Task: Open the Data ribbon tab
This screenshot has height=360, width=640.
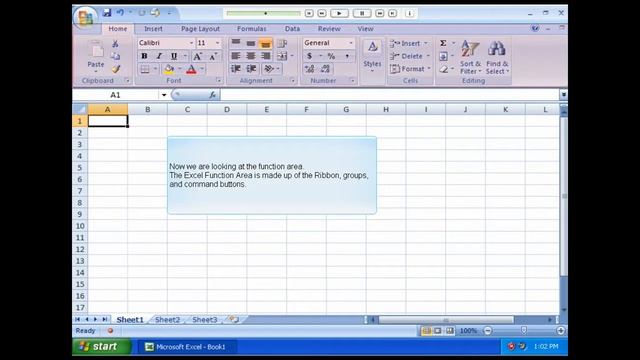Action: tap(292, 29)
